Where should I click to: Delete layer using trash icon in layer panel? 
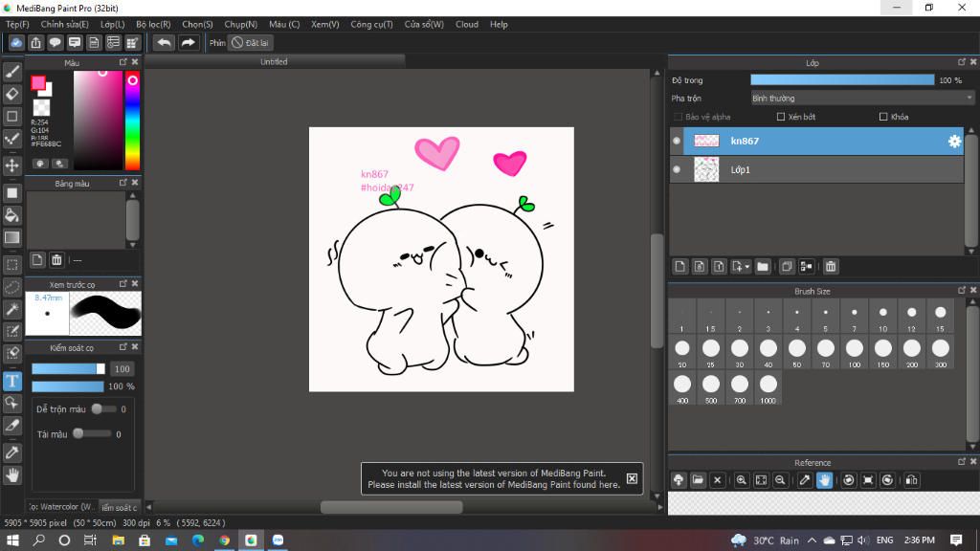point(831,267)
